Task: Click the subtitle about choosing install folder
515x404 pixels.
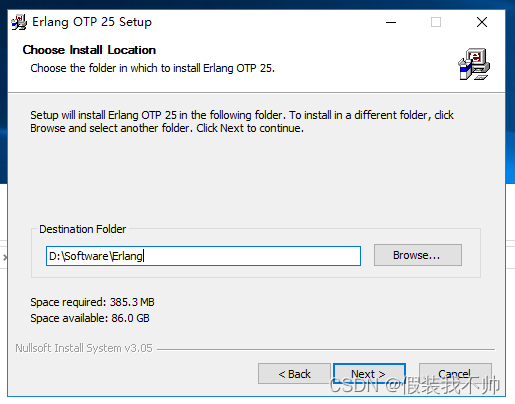Action: [x=152, y=68]
